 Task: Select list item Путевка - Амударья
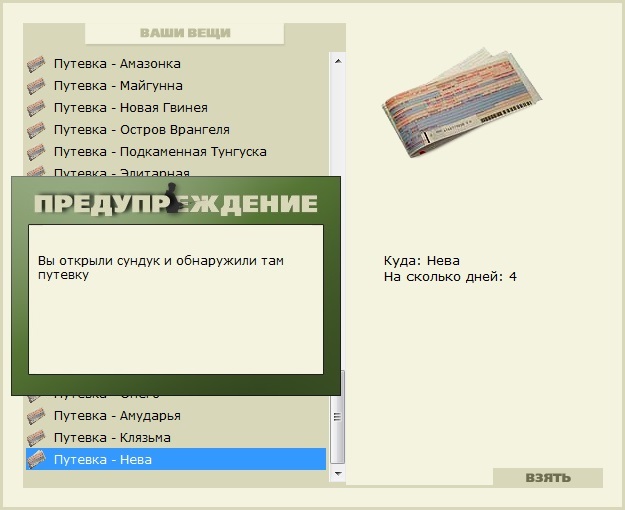176,416
